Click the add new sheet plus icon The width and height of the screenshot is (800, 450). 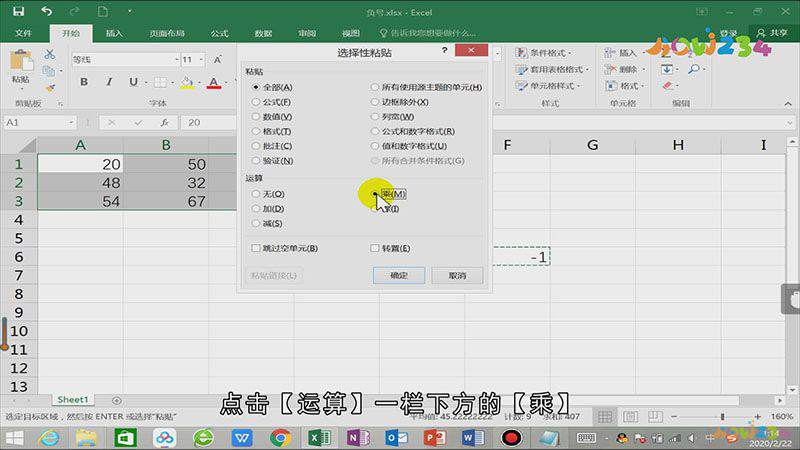point(116,401)
